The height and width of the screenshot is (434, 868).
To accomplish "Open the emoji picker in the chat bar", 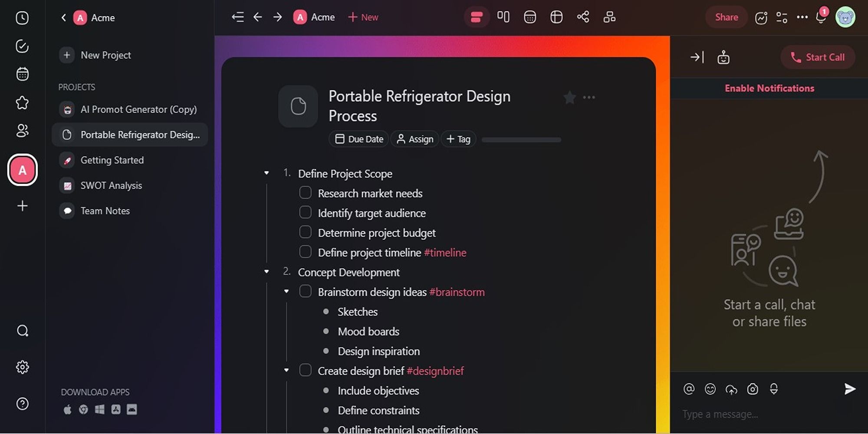I will [x=710, y=389].
